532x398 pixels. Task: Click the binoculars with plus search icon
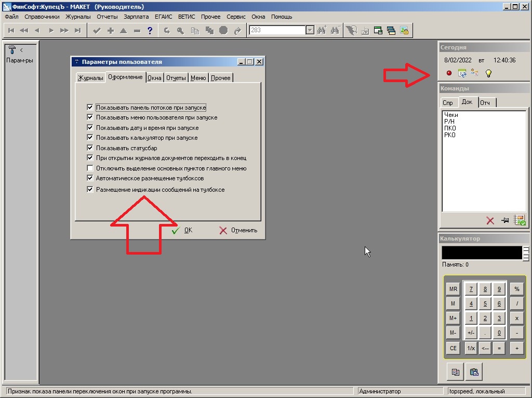tap(322, 31)
